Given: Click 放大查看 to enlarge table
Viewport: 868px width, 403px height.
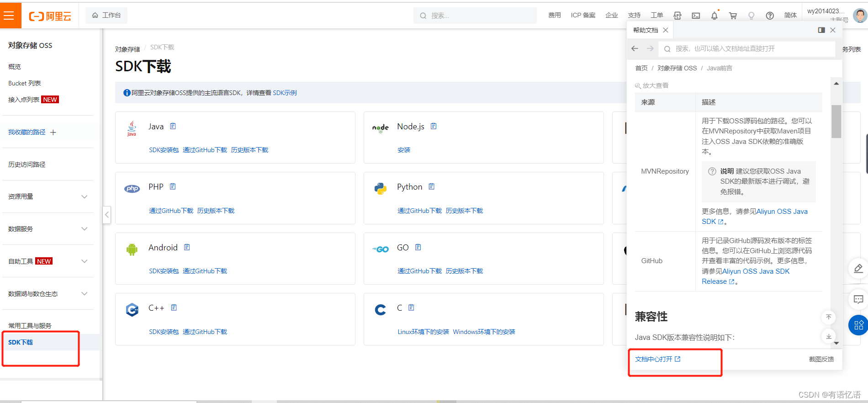Looking at the screenshot, I should [652, 85].
